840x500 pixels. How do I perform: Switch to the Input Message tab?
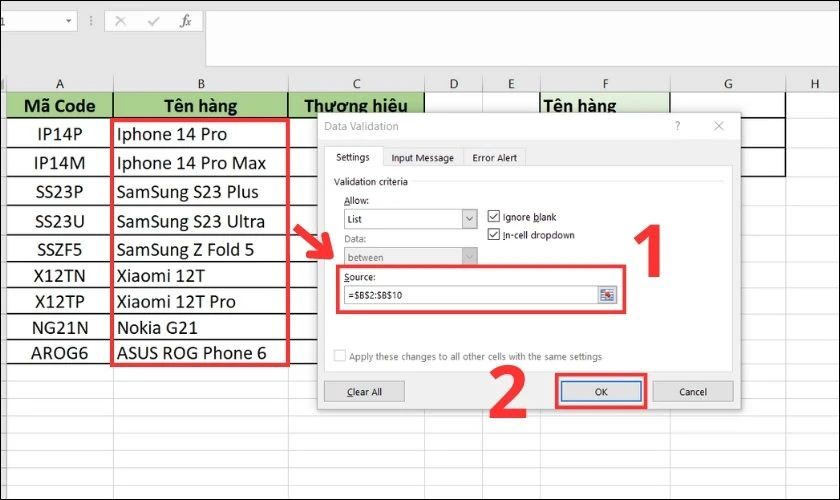point(422,158)
